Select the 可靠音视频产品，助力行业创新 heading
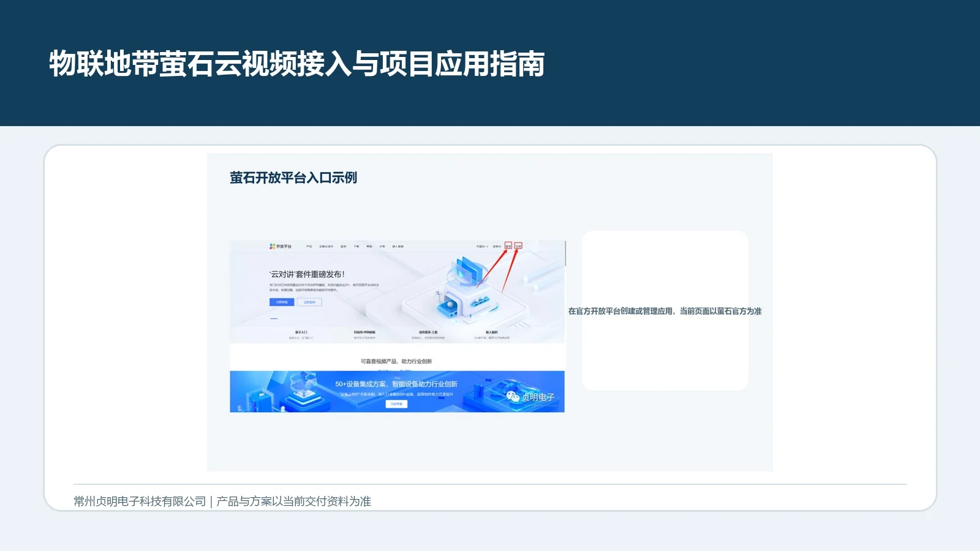The image size is (980, 551). (x=396, y=361)
